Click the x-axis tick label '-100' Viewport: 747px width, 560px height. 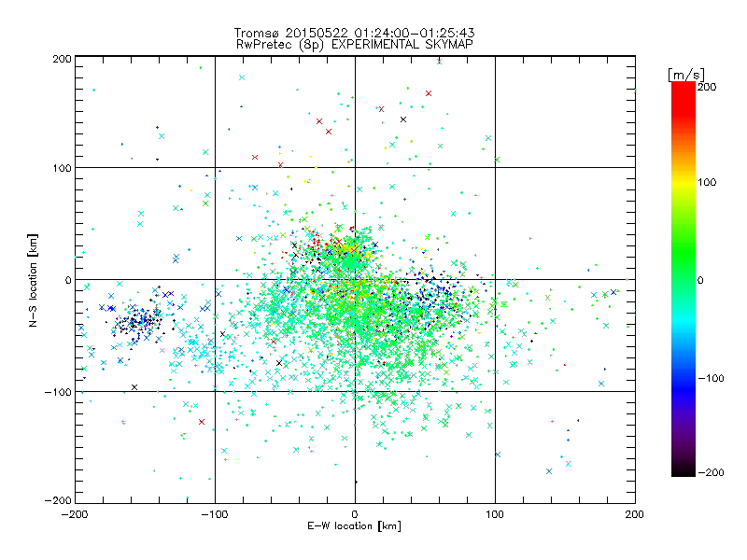pos(215,514)
